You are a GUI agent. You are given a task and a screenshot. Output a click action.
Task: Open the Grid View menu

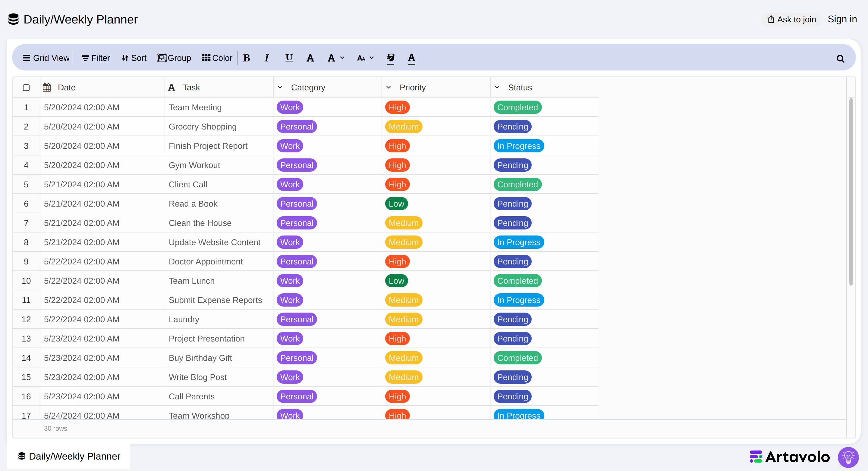point(46,58)
